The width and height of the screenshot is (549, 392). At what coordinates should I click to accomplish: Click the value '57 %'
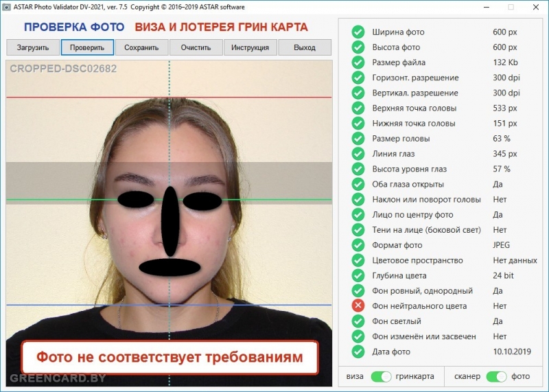[502, 169]
